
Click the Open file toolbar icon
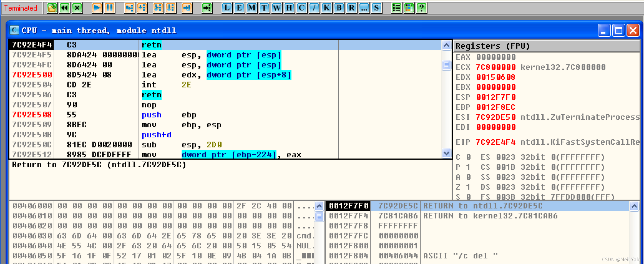coord(52,8)
